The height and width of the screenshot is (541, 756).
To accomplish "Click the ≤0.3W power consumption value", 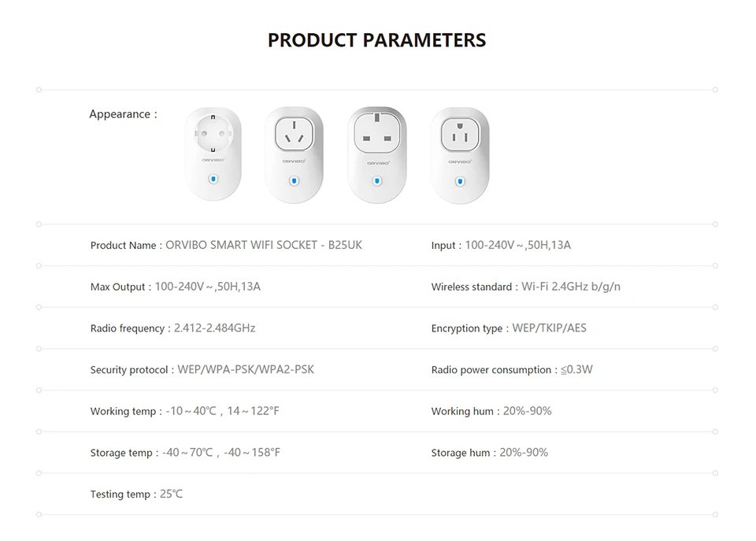I will 576,369.
